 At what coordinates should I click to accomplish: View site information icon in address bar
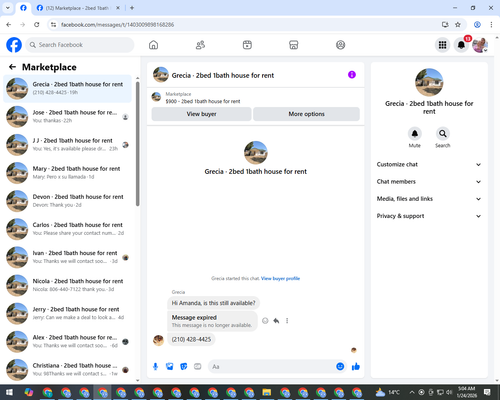point(53,24)
